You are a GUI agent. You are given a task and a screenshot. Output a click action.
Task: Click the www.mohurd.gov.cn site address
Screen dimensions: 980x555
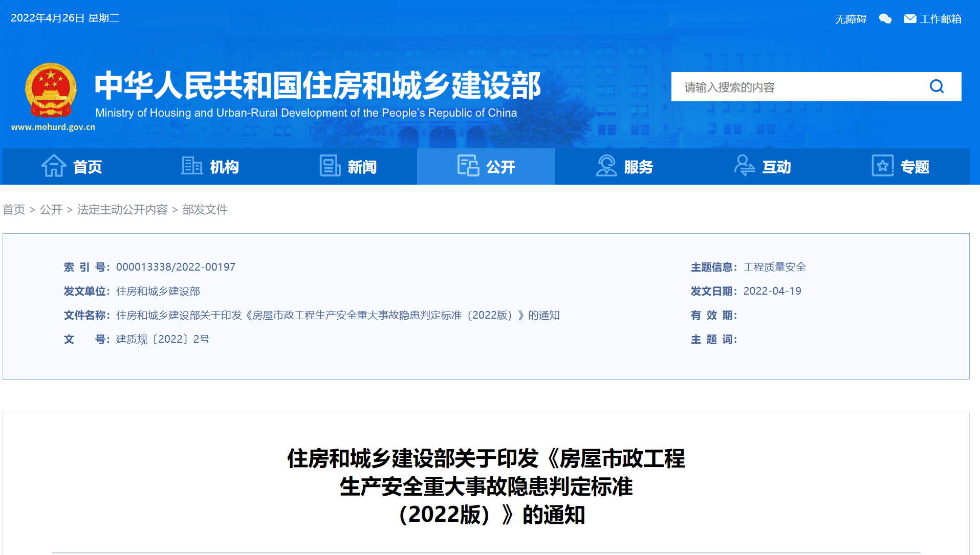(53, 127)
